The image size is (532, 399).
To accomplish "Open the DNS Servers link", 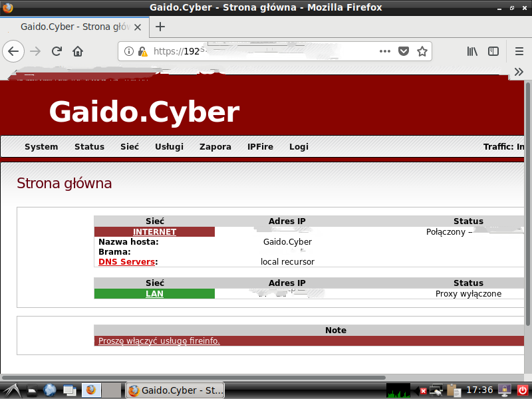I will (126, 262).
